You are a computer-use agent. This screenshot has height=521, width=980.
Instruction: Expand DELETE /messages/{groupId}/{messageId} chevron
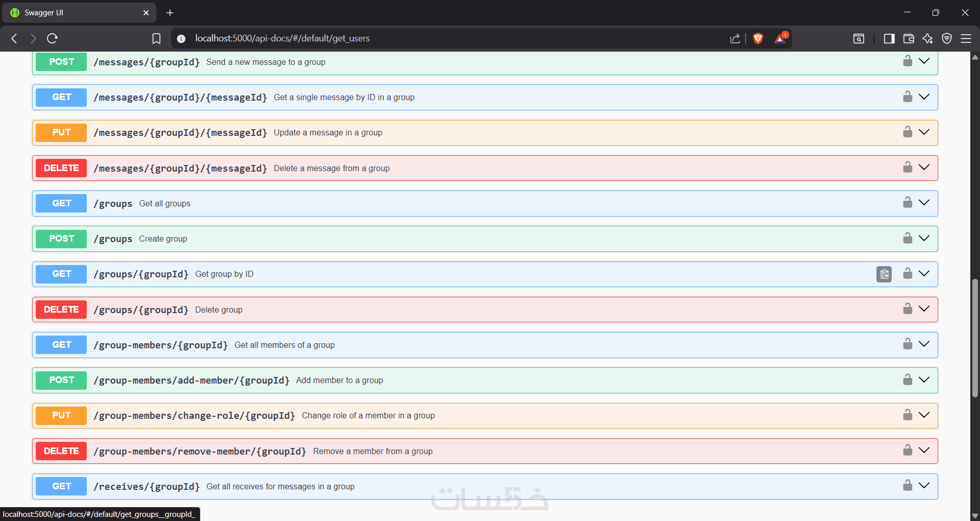(x=924, y=168)
